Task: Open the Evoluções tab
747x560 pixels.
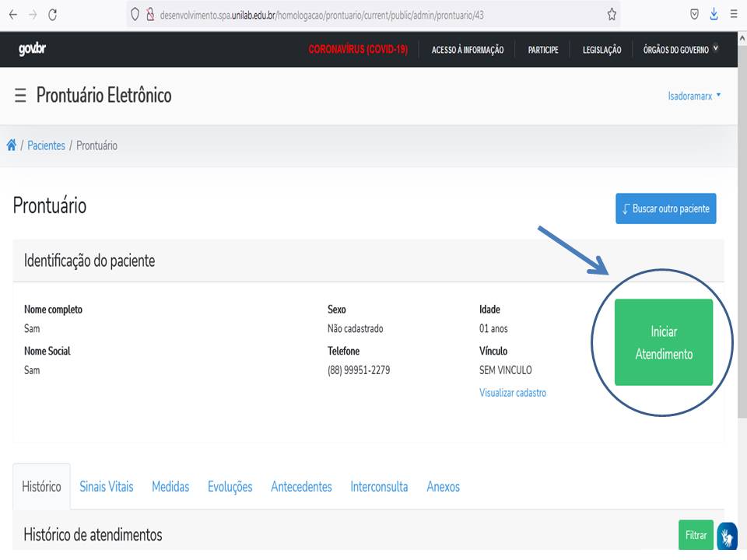Action: click(x=230, y=487)
